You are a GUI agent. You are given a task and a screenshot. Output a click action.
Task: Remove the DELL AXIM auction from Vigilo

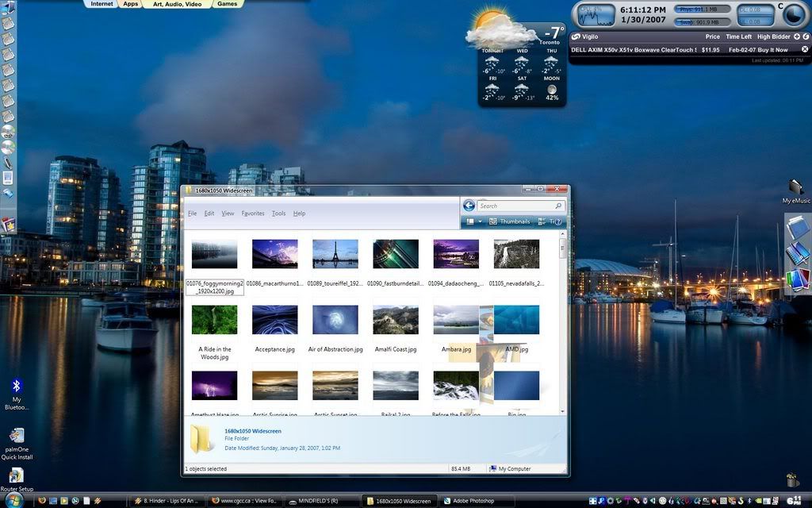click(x=805, y=49)
